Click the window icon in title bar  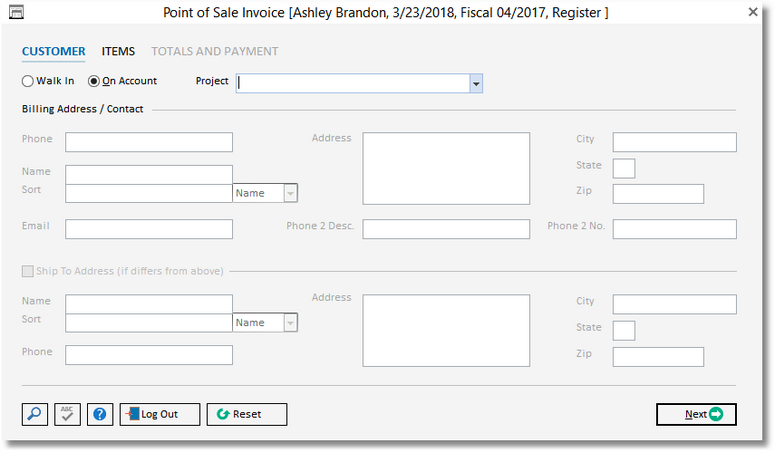pyautogui.click(x=16, y=12)
